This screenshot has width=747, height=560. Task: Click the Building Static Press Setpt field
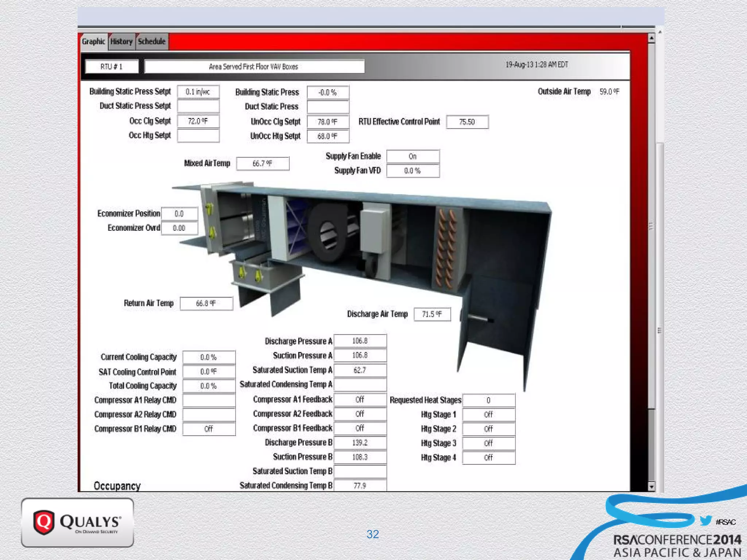198,92
